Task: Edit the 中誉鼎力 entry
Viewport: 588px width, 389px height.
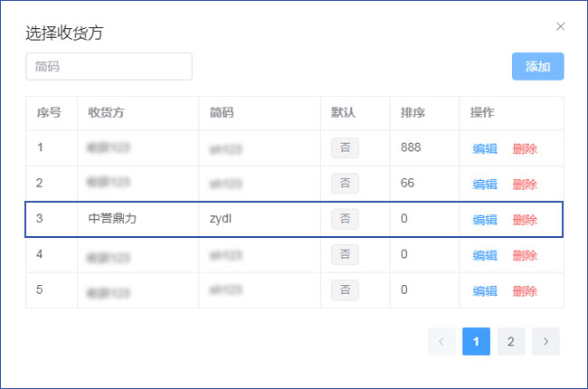Action: 485,219
